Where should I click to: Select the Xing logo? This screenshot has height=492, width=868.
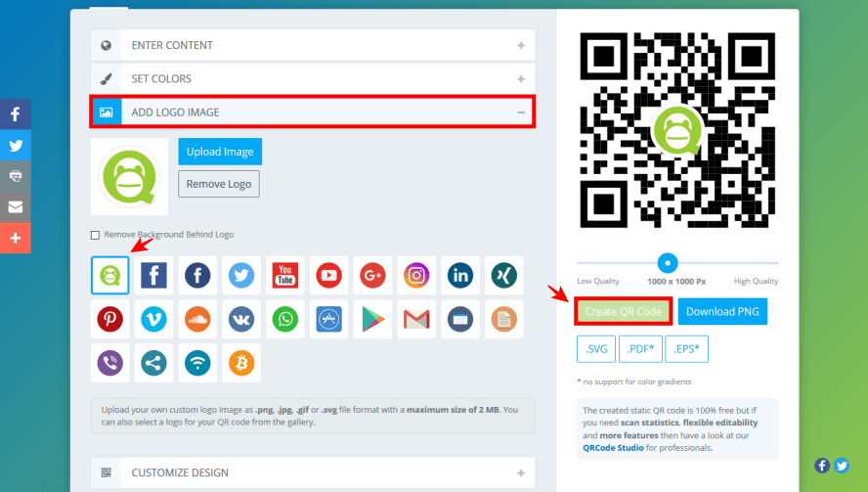(503, 276)
